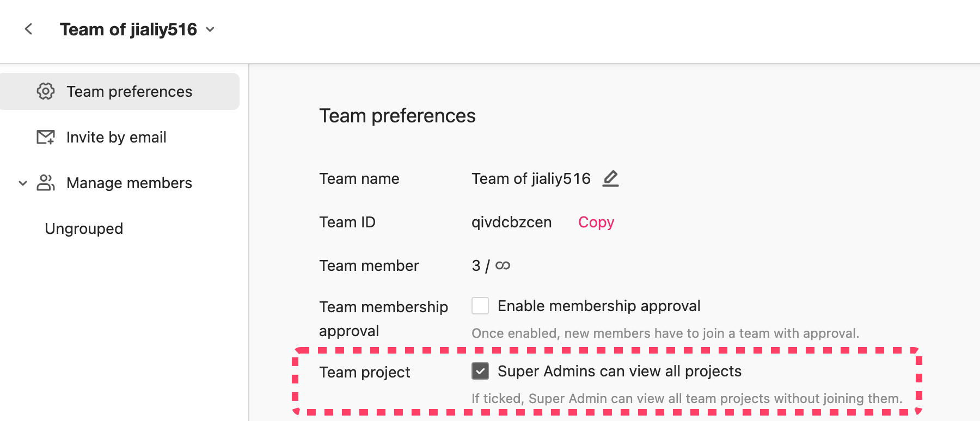Click the envelope icon for Invite by email
Viewport: 980px width, 421px height.
[x=46, y=137]
